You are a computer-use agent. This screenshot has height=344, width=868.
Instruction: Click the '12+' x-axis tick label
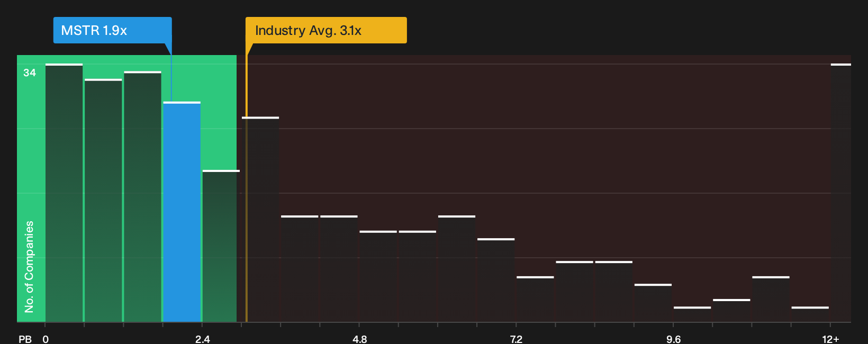830,339
